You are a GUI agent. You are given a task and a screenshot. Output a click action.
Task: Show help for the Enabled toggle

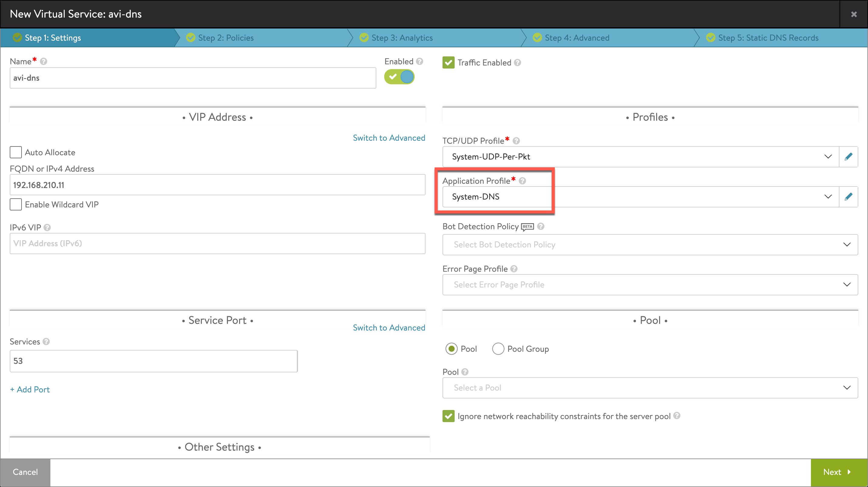coord(419,61)
